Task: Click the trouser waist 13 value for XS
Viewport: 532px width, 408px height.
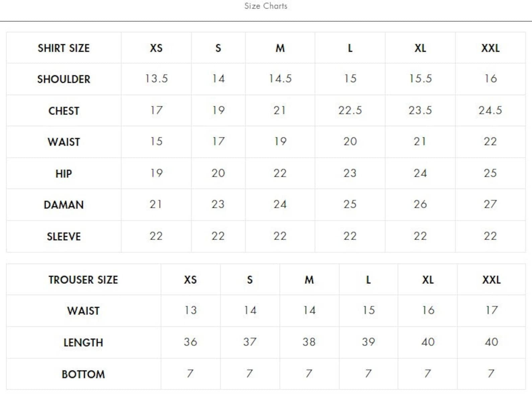Action: click(x=191, y=310)
